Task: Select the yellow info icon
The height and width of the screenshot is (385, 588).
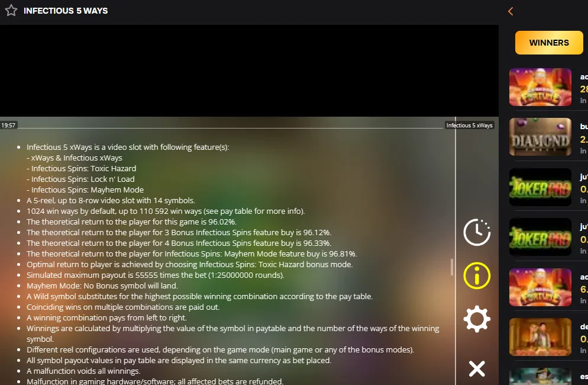Action: click(477, 275)
